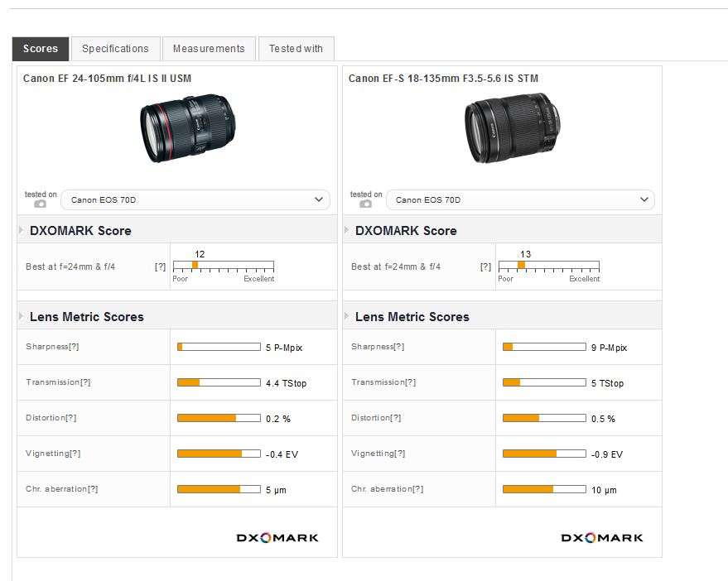
Task: Click the transmission bar next to 4.4 TStop
Action: point(219,382)
